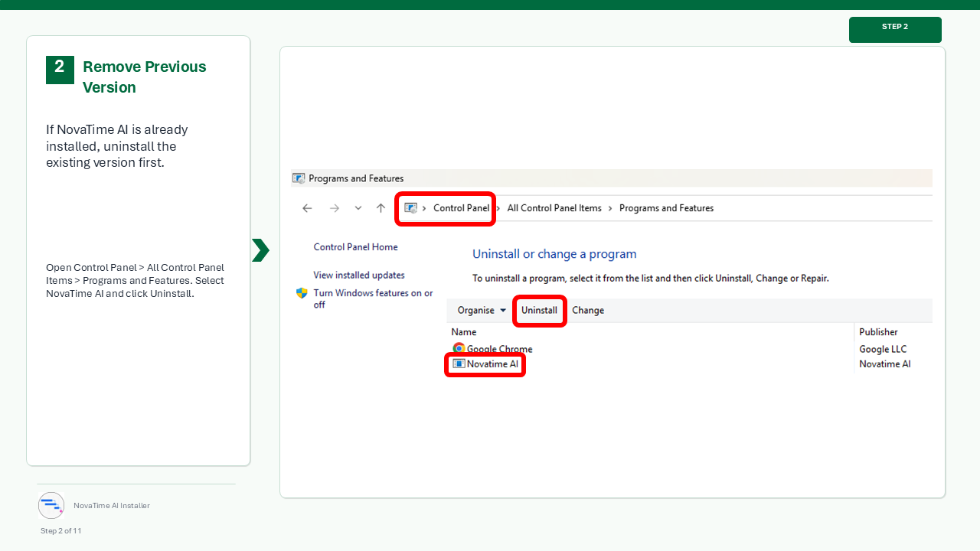Click the STEP 2 badge
The image size is (980, 551).
pyautogui.click(x=895, y=29)
